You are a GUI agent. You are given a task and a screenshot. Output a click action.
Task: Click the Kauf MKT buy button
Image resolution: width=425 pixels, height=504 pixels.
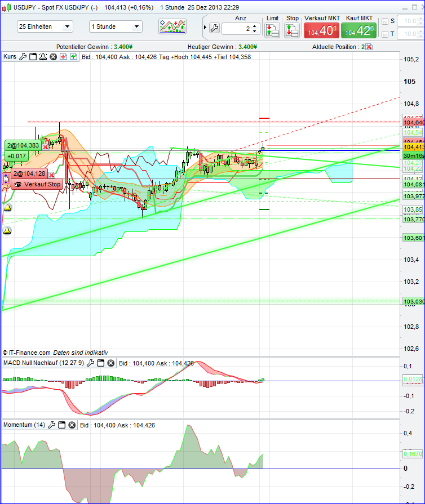coord(358,30)
